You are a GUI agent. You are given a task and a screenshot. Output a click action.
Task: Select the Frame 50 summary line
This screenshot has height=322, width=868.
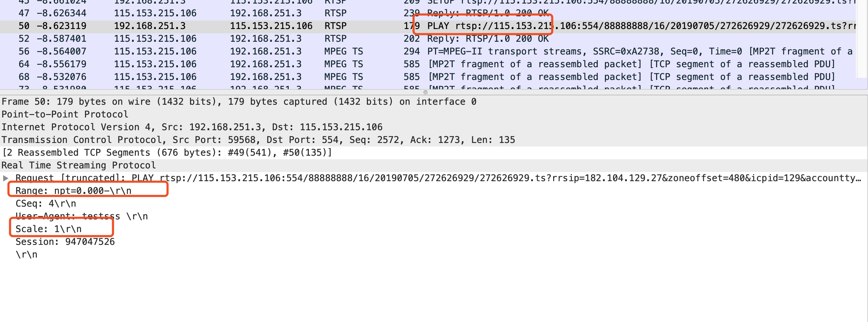click(x=141, y=102)
